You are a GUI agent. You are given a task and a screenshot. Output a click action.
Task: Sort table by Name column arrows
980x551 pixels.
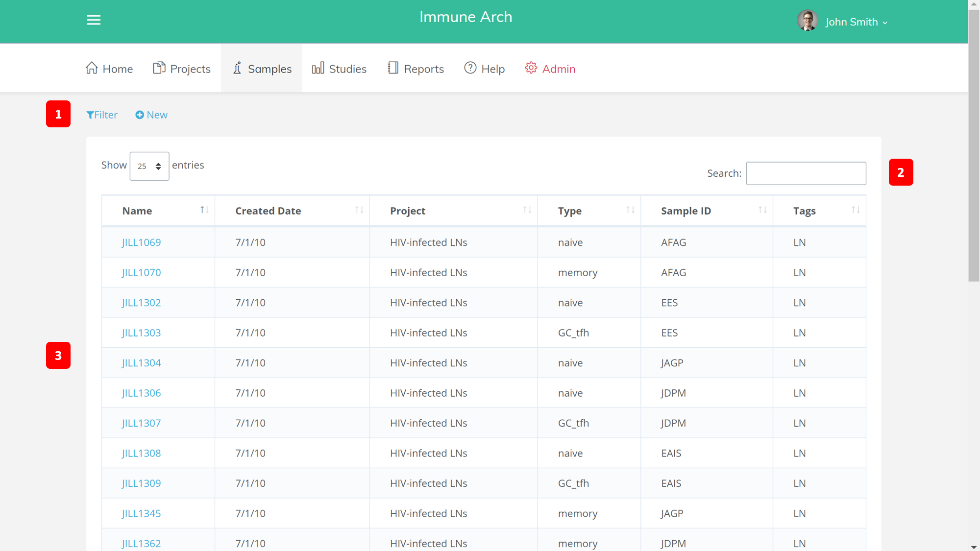click(204, 210)
